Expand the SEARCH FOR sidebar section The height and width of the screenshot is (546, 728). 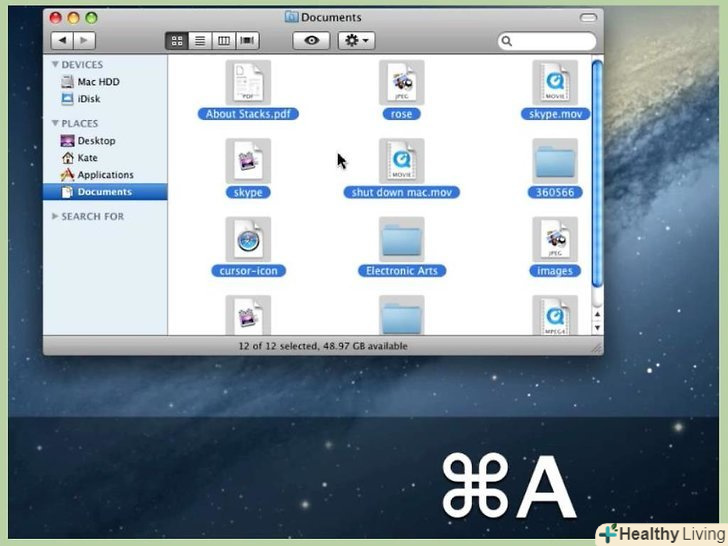pos(55,216)
